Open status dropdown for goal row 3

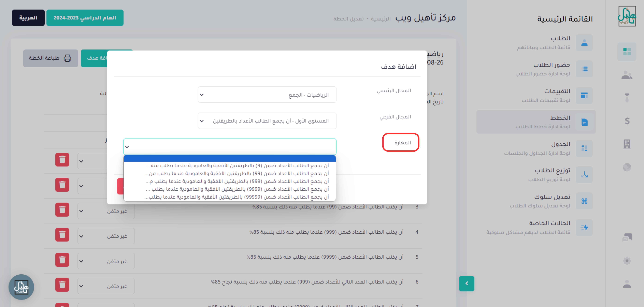coord(106,211)
